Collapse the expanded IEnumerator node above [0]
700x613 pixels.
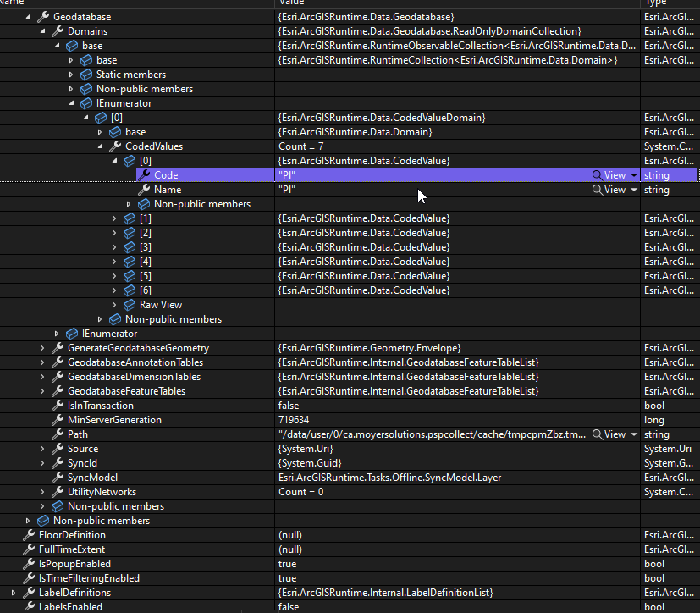click(x=71, y=103)
